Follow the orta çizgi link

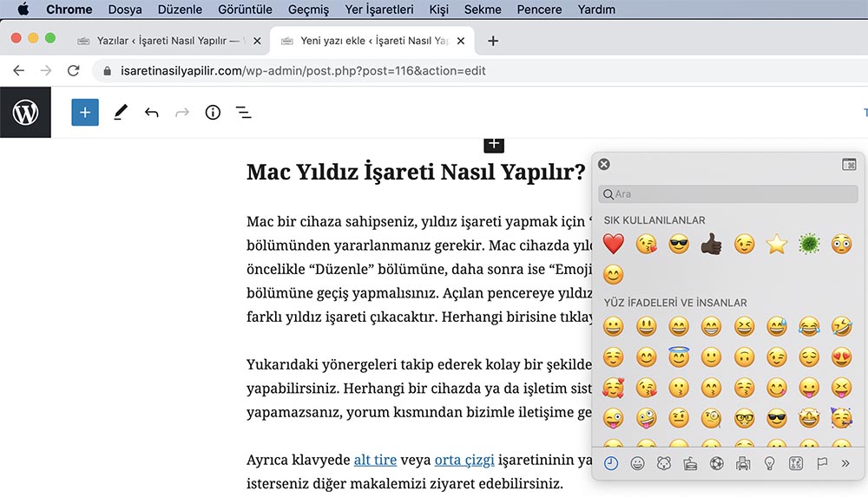coord(464,460)
